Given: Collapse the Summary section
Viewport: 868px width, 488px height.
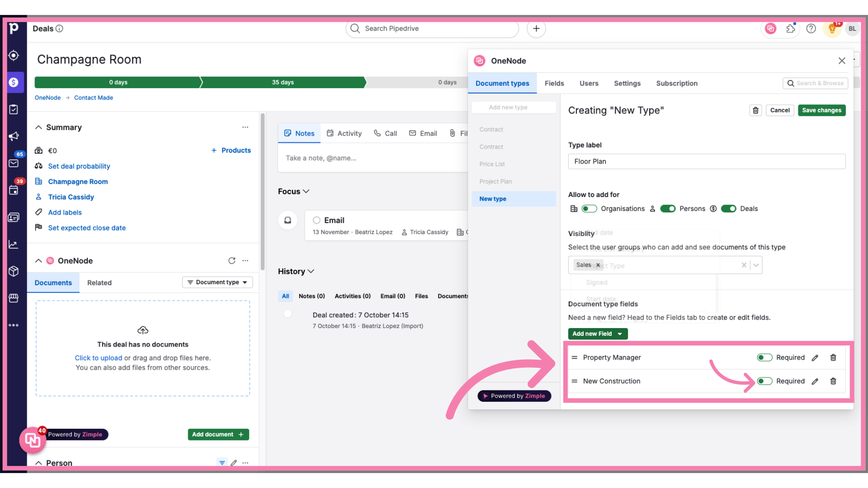Looking at the screenshot, I should click(38, 127).
